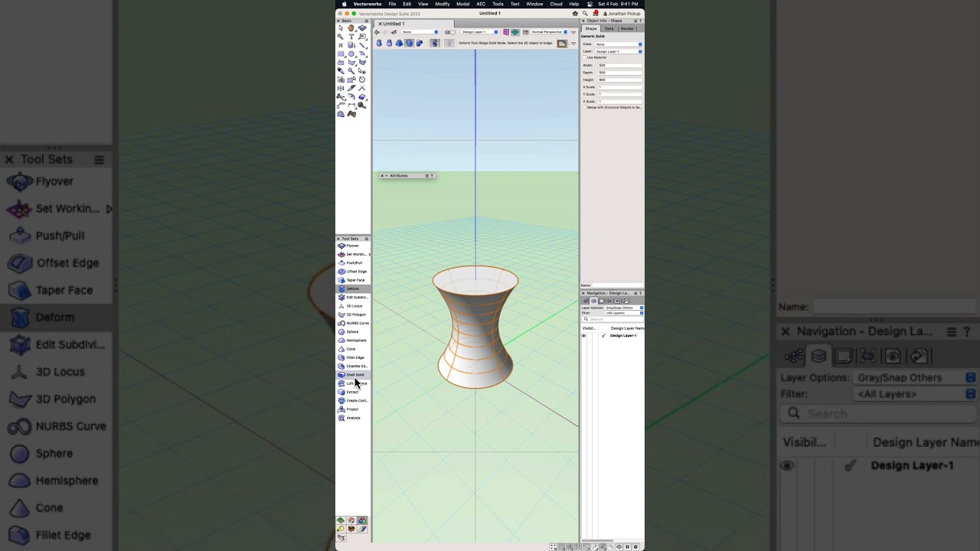This screenshot has width=980, height=551.
Task: Open the Cloud menu
Action: coord(556,4)
